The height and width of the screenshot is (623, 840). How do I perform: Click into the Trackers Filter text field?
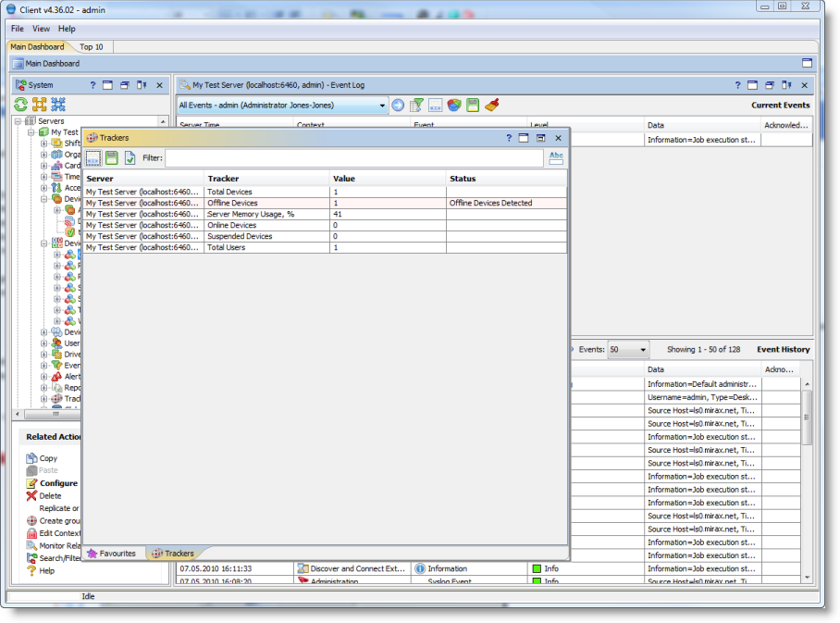point(355,158)
